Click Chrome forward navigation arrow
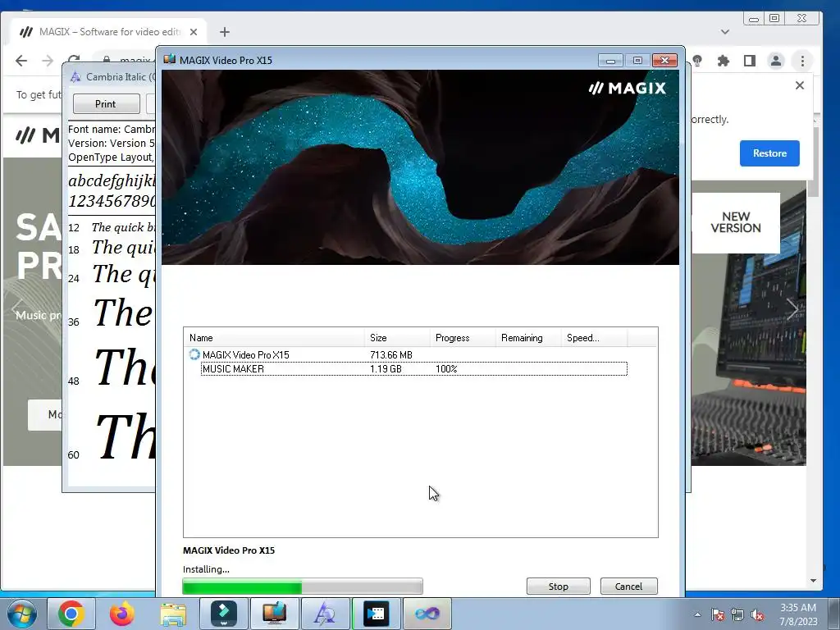840x630 pixels. (48, 61)
